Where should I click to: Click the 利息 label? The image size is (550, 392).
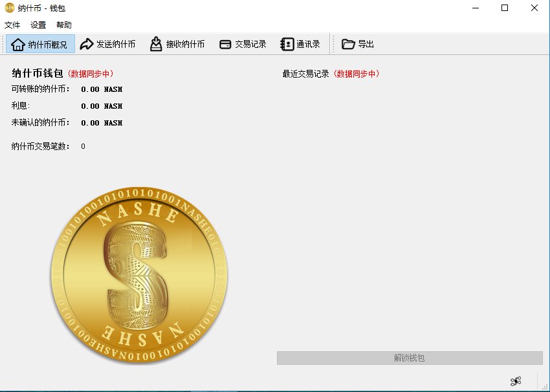tap(21, 106)
